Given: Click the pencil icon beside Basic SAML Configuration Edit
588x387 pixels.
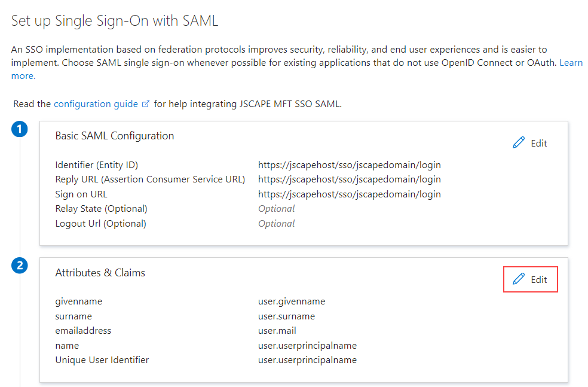Looking at the screenshot, I should [517, 143].
